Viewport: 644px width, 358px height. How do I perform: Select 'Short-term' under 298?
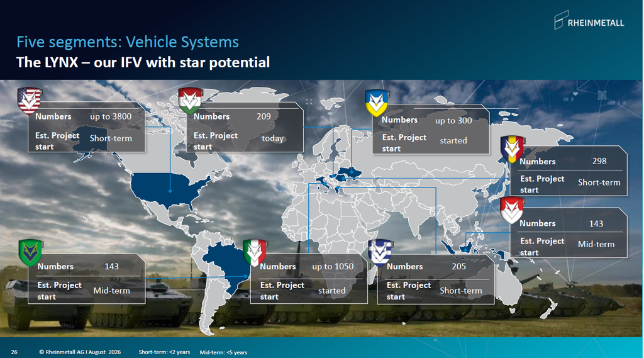click(x=599, y=182)
